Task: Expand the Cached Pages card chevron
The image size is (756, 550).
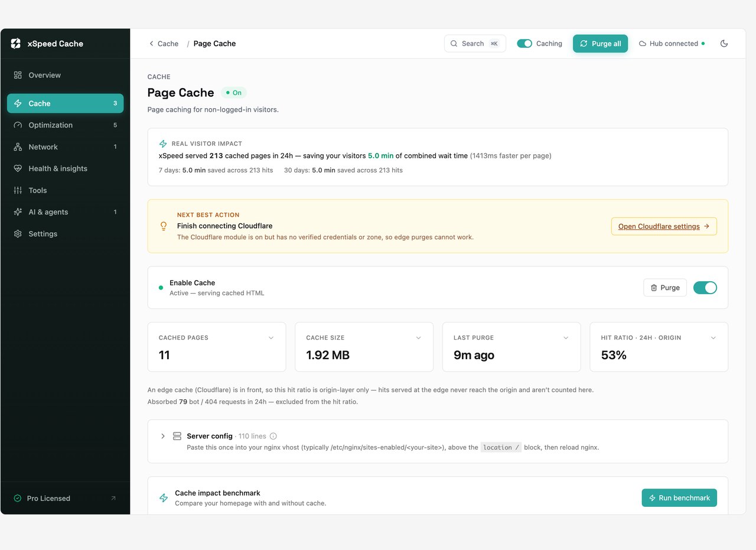Action: (271, 338)
